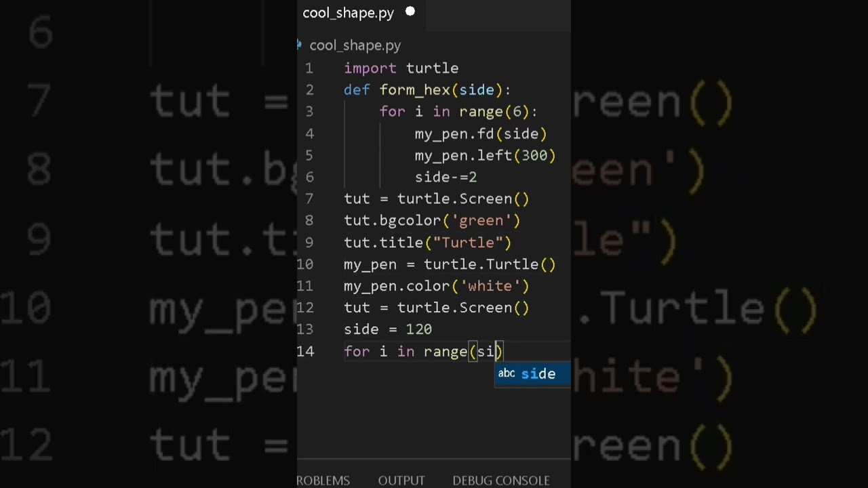The width and height of the screenshot is (868, 488).
Task: Click cool_shape.py in the breadcrumb bar
Action: [355, 45]
